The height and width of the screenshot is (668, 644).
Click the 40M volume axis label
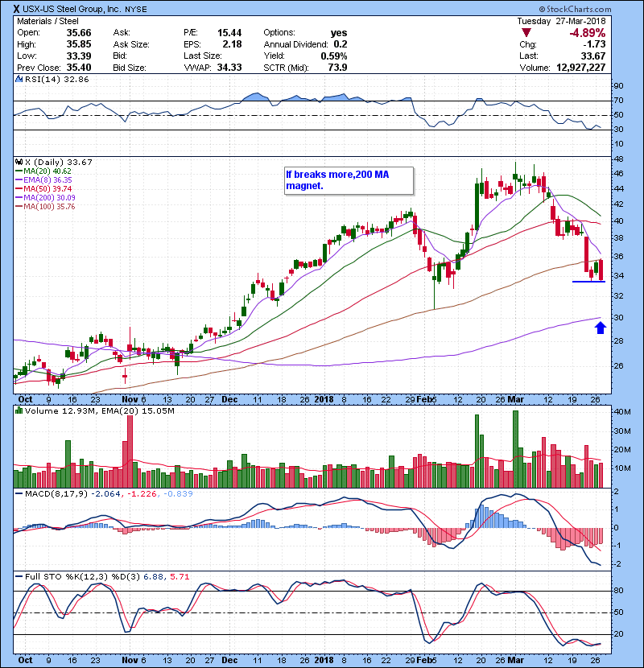point(621,411)
